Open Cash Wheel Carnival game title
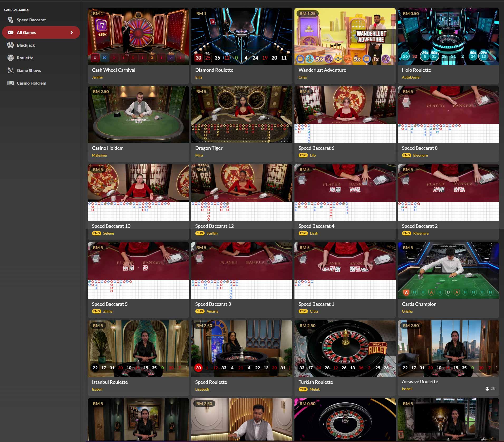 coord(113,70)
